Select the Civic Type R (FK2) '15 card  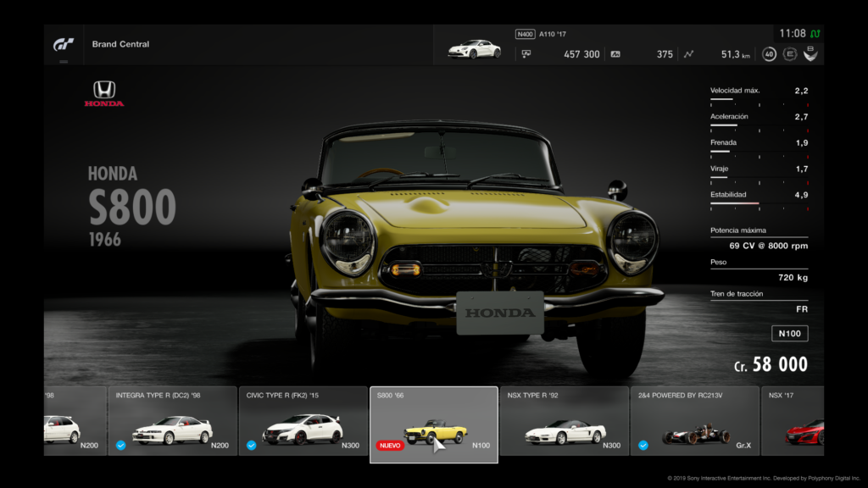[x=303, y=421]
